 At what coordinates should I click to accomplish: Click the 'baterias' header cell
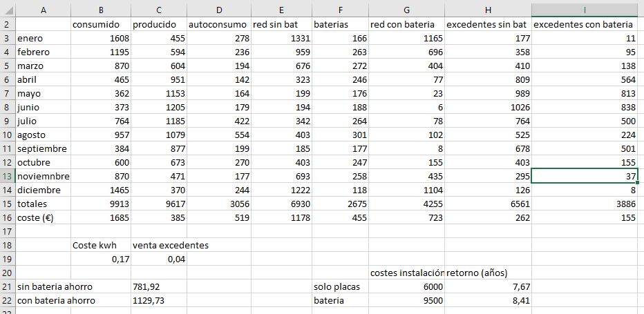point(340,25)
